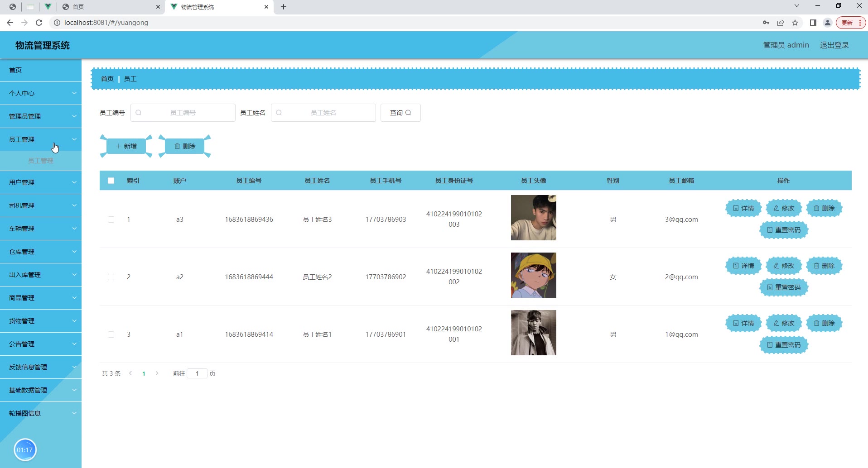
Task: Close the 首页 browser tab
Action: [158, 7]
